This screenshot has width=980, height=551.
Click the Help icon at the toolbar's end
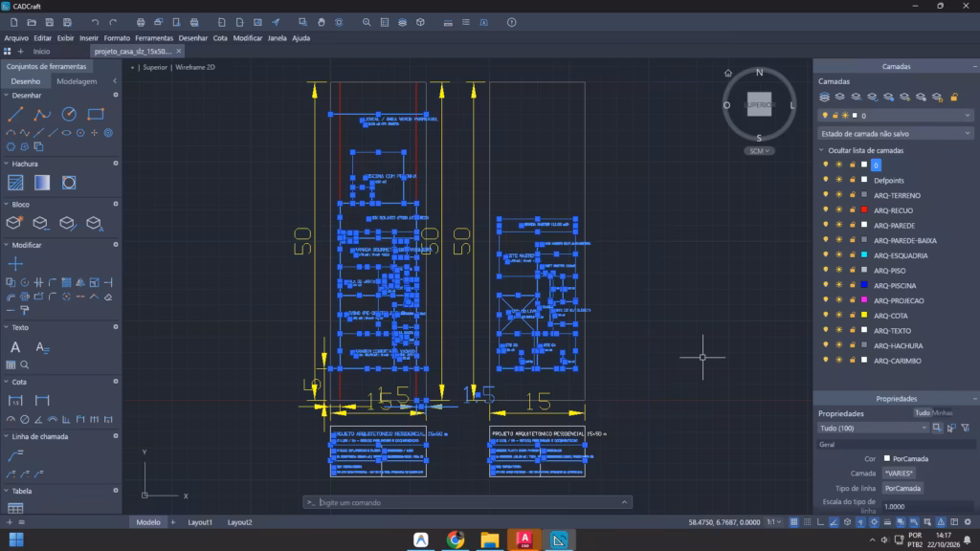(512, 23)
